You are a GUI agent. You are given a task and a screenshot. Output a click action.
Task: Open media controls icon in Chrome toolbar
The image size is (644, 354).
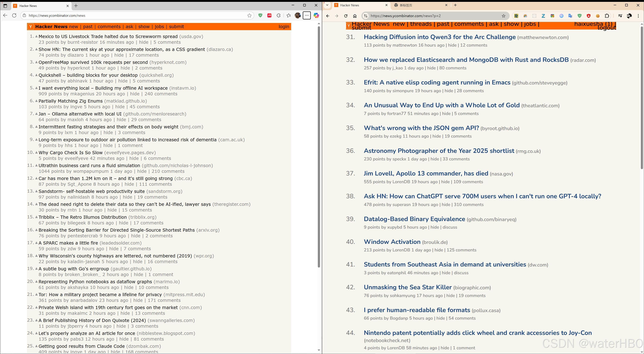coord(620,16)
